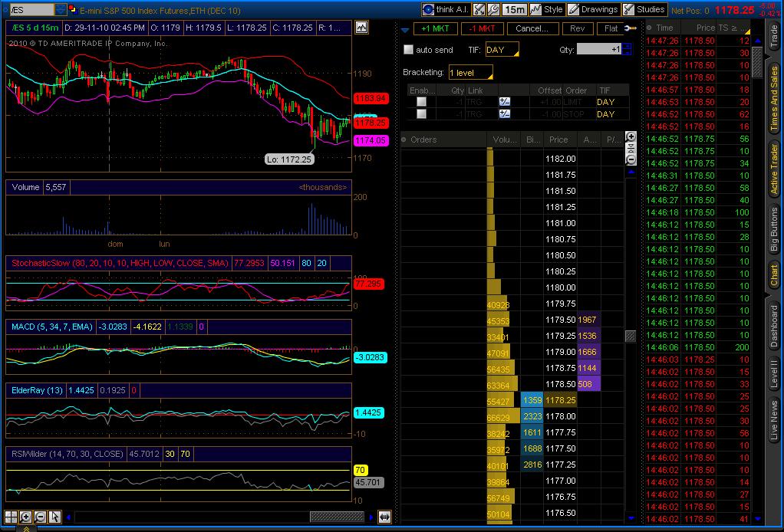Viewport: 784px width, 532px height.
Task: Click the linked-symbol color squares icon
Action: 73,9
